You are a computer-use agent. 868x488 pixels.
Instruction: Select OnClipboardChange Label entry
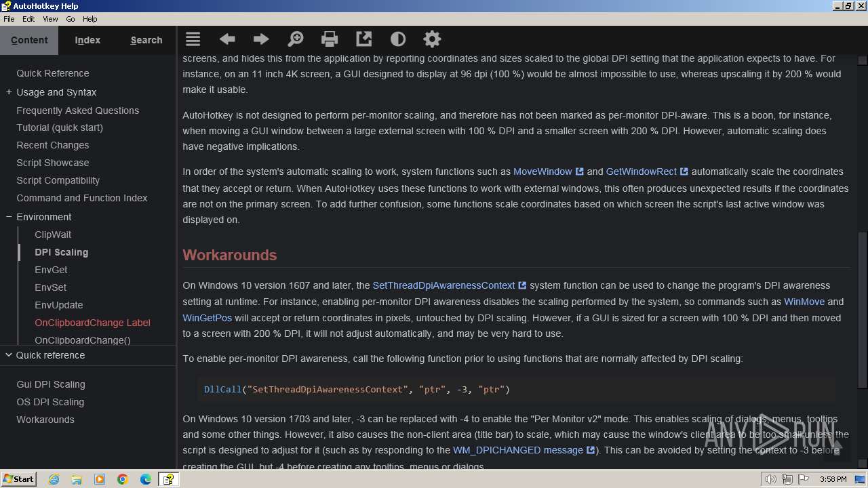coord(93,323)
